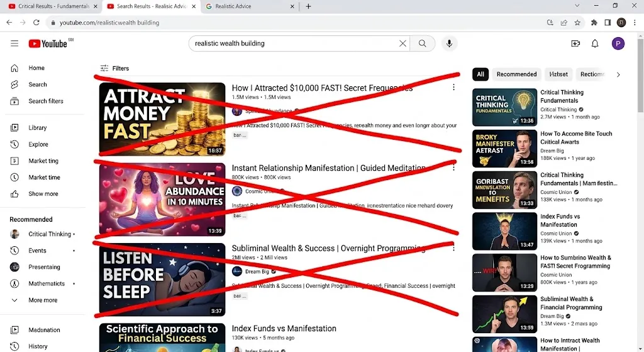Bookmark this page with star icon

577,23
